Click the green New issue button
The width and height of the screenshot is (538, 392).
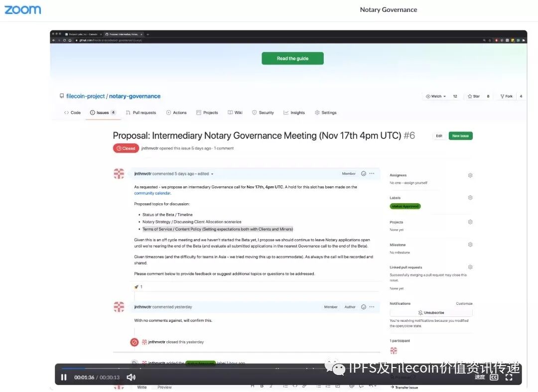click(x=460, y=136)
